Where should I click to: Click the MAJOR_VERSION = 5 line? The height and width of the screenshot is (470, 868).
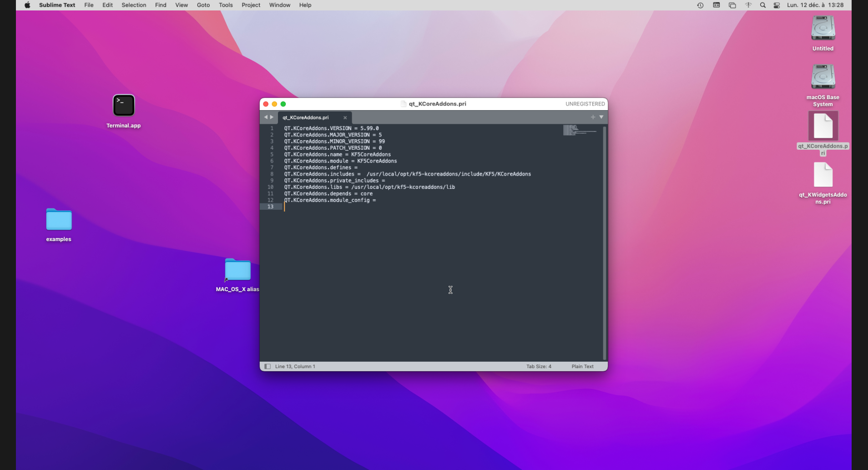point(333,135)
